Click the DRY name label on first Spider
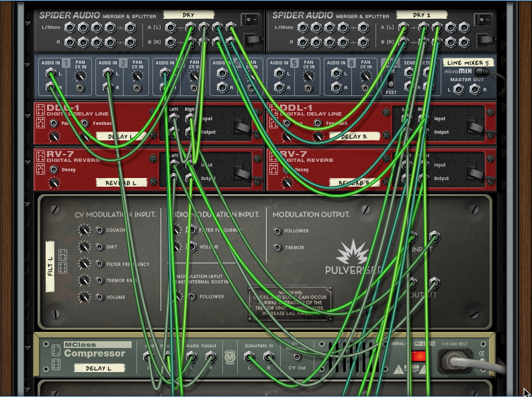The image size is (532, 397). point(189,15)
